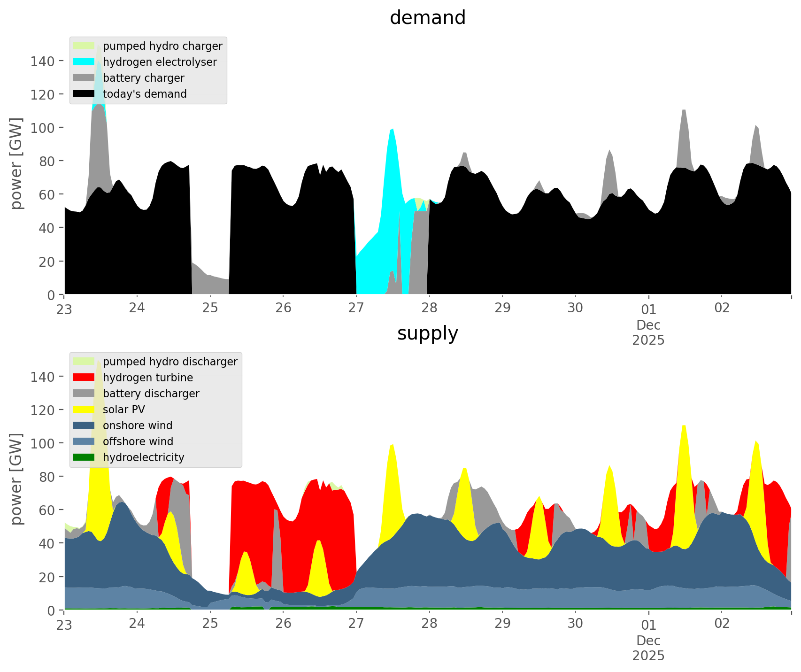Click the green hydroelectricity legend swatch
801x672 pixels.
84,457
